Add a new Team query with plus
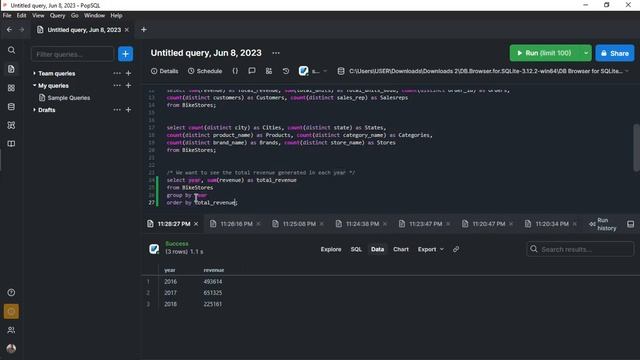The height and width of the screenshot is (360, 640). point(128,73)
